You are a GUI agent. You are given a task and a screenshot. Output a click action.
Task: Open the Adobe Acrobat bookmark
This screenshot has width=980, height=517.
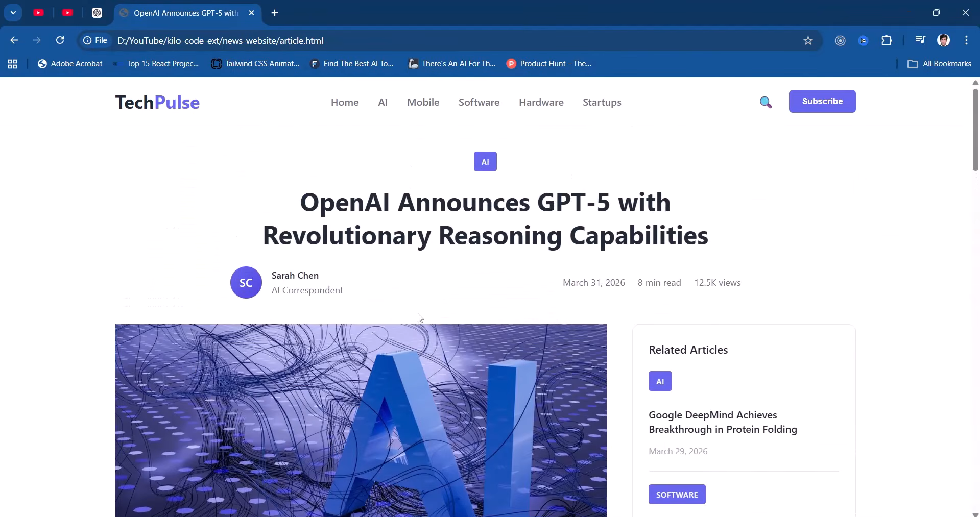point(70,64)
